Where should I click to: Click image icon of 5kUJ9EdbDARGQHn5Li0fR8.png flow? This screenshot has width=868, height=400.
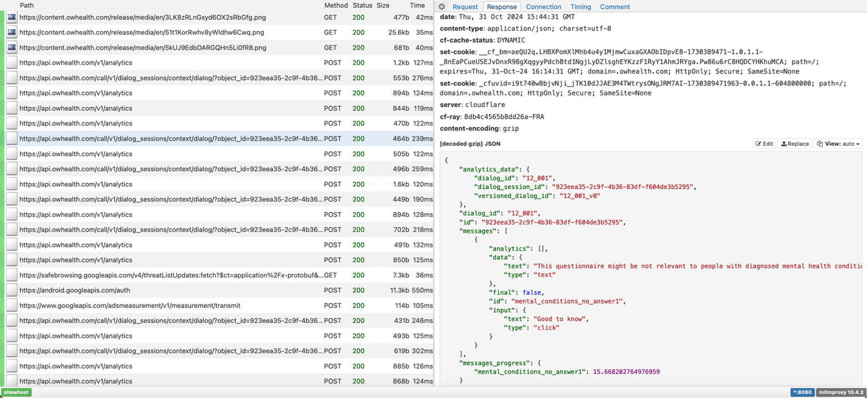(x=12, y=48)
